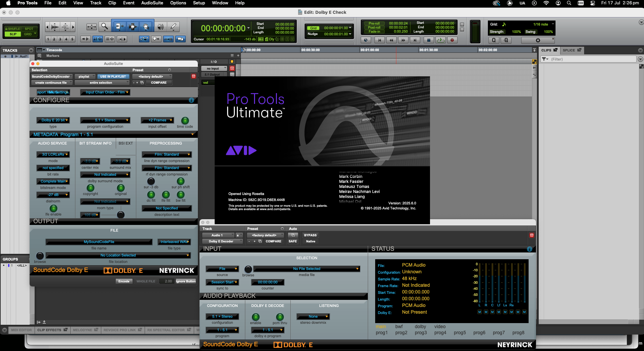This screenshot has height=351, width=644.
Task: Switch to BSI EXT tab
Action: [126, 143]
